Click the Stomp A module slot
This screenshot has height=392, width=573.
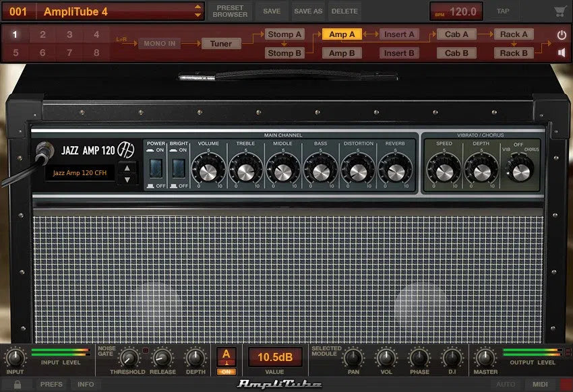point(284,34)
